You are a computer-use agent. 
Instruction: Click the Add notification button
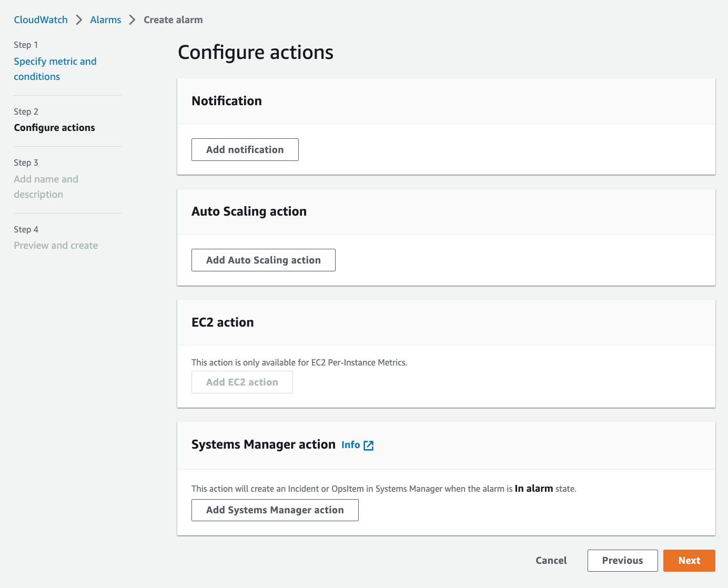(245, 150)
